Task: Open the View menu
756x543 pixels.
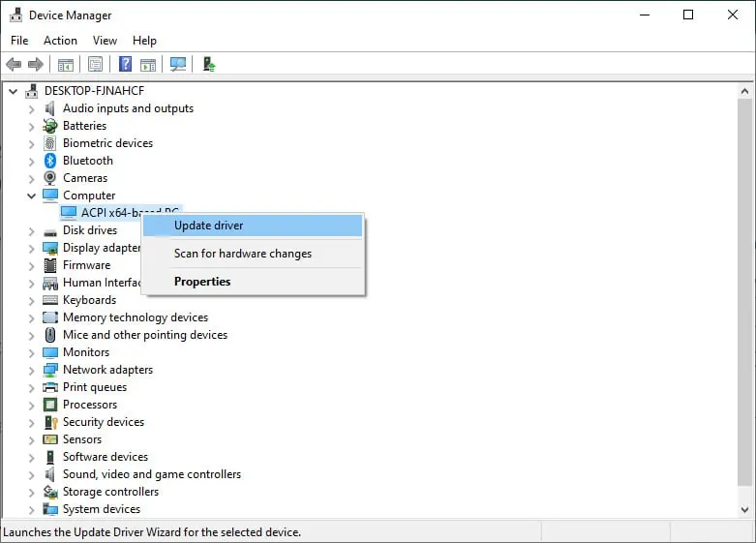Action: 105,41
